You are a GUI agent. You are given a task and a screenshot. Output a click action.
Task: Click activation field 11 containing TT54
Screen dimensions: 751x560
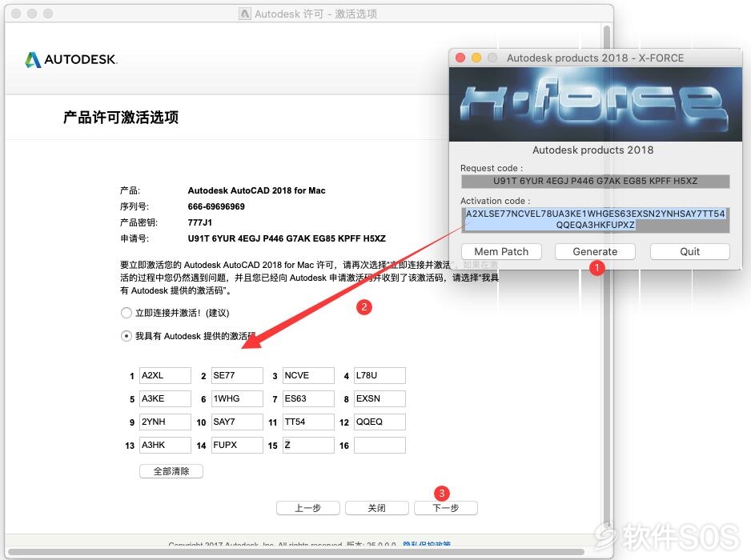point(308,422)
